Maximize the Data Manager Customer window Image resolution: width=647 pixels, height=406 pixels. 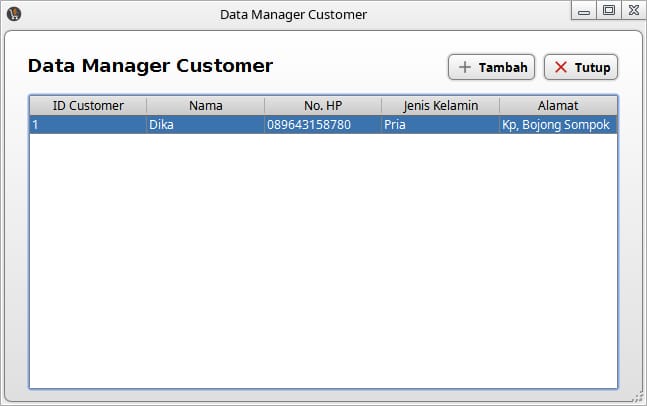pyautogui.click(x=609, y=11)
